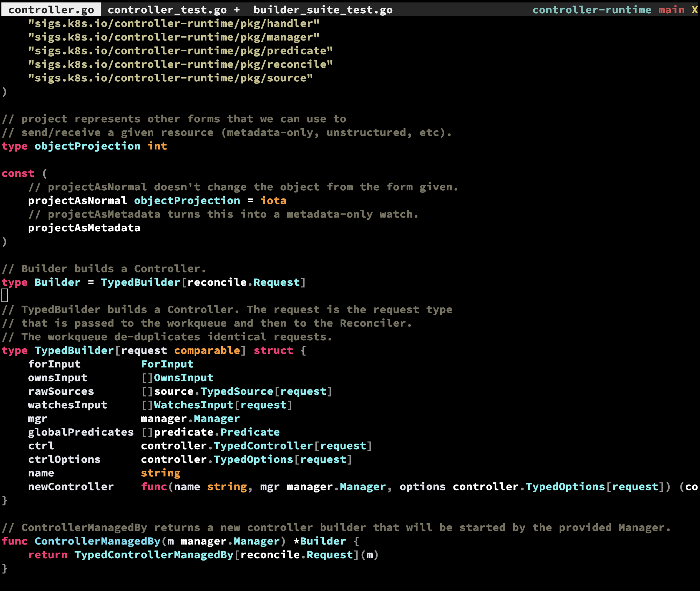
Task: Click comment "The workqueue de-duplicates identical requests"
Action: tap(167, 337)
